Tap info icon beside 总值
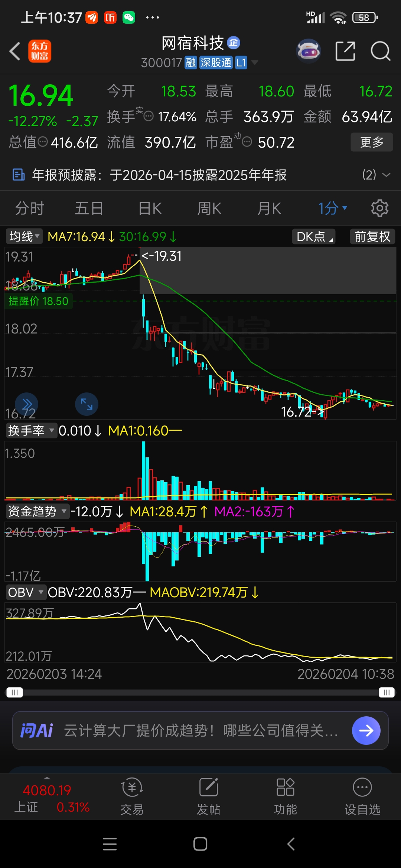 tap(43, 142)
